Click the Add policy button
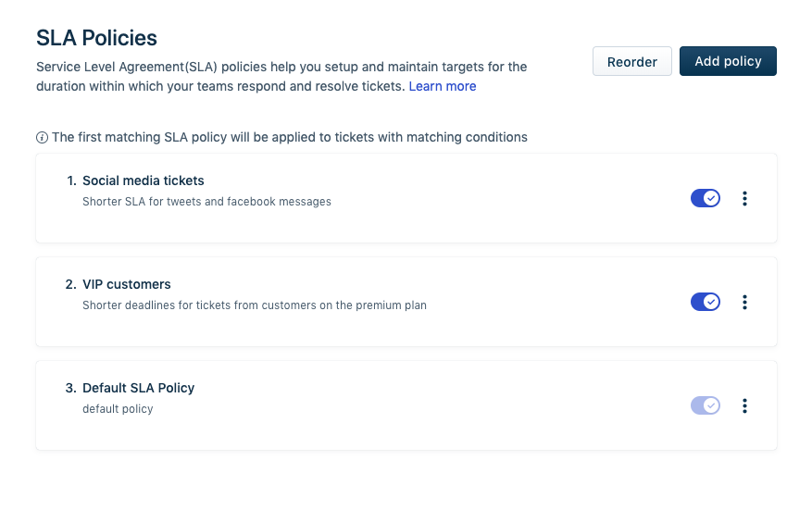 point(728,61)
